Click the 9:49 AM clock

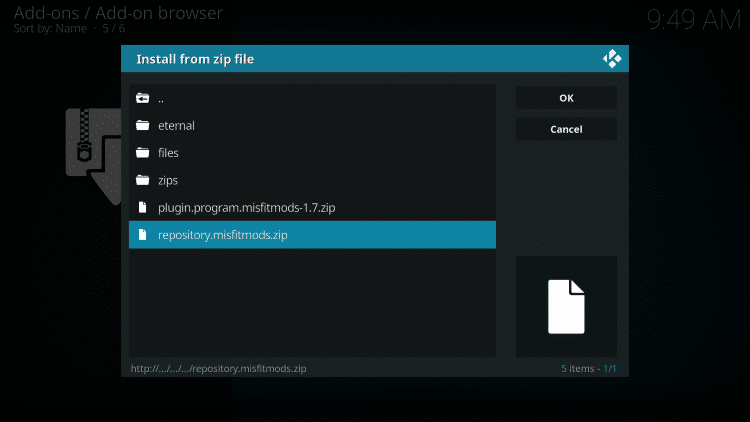695,19
